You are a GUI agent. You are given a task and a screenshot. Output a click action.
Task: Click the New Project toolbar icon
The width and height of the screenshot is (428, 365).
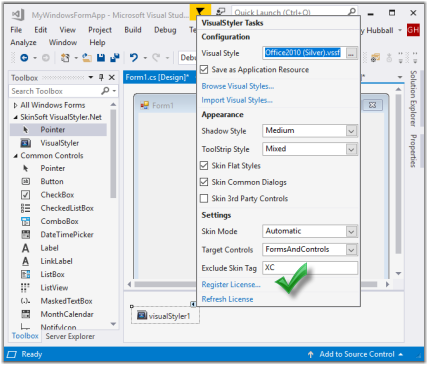[65, 58]
